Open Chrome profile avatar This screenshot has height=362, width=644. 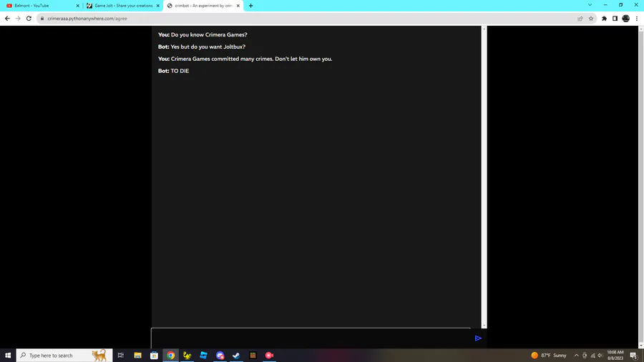[x=625, y=19]
